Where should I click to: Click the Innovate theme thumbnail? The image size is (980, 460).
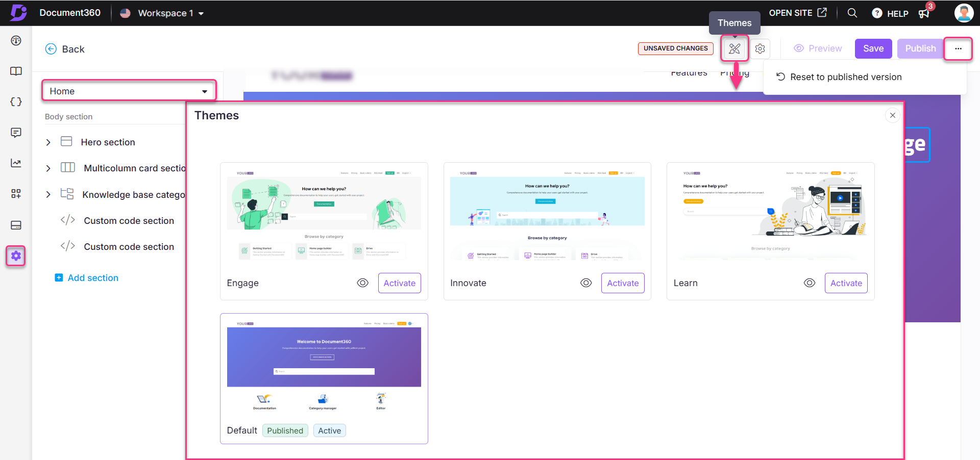tap(547, 215)
